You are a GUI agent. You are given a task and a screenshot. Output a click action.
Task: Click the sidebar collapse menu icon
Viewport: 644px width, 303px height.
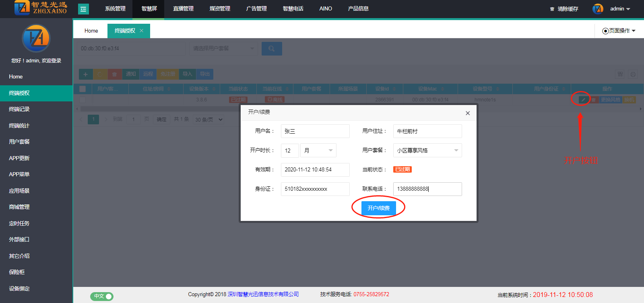[83, 9]
